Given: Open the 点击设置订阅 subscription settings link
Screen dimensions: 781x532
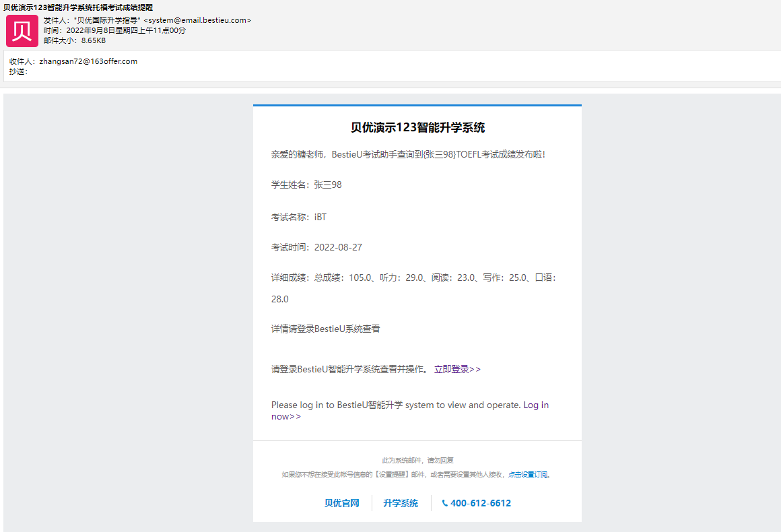Looking at the screenshot, I should pyautogui.click(x=529, y=474).
